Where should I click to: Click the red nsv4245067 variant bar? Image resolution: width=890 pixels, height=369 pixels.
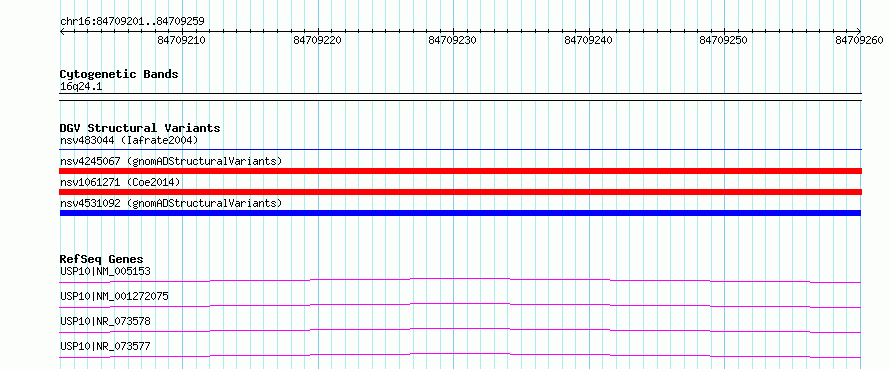(x=460, y=171)
